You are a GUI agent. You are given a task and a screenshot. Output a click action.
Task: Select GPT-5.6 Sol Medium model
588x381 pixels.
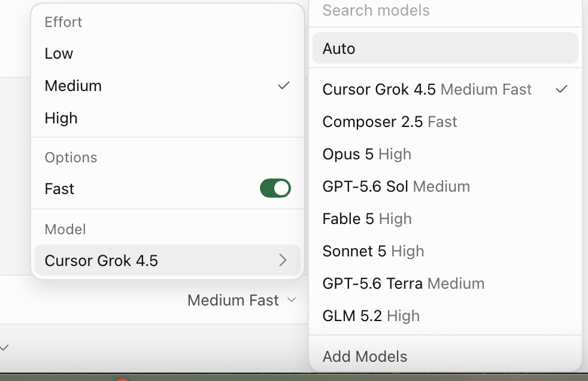(445, 186)
